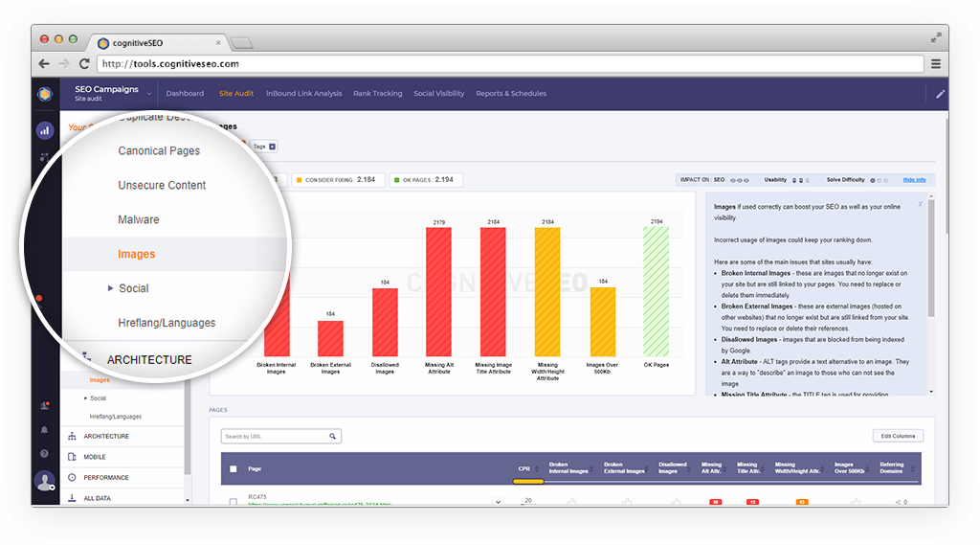Click the yellow Missing Width/Height Attribute bar
Screen dimensions: 980x545
pos(547,291)
